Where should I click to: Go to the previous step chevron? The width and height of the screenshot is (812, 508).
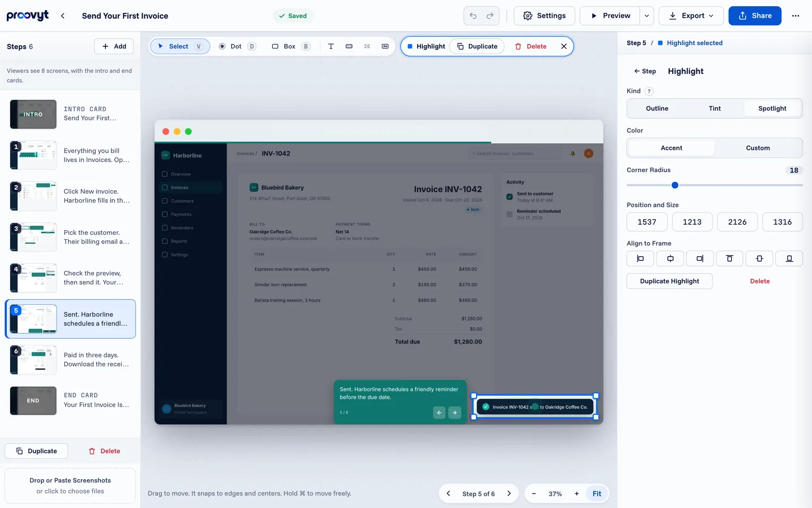[448, 494]
